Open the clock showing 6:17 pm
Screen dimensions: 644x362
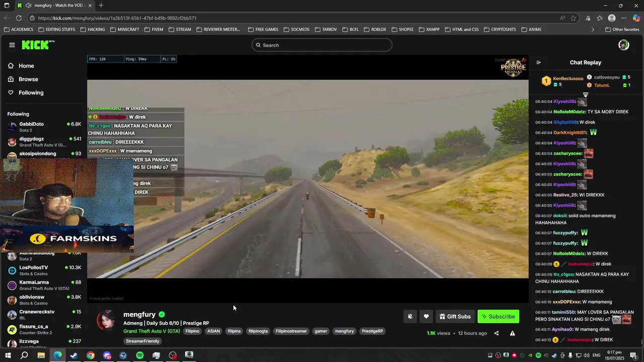click(614, 355)
